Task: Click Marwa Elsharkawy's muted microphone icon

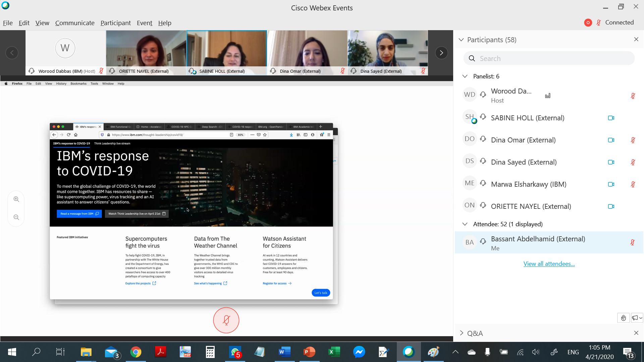Action: pos(633,184)
